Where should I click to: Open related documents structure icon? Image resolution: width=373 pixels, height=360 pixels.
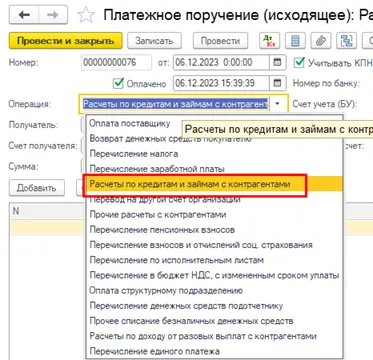(x=347, y=41)
